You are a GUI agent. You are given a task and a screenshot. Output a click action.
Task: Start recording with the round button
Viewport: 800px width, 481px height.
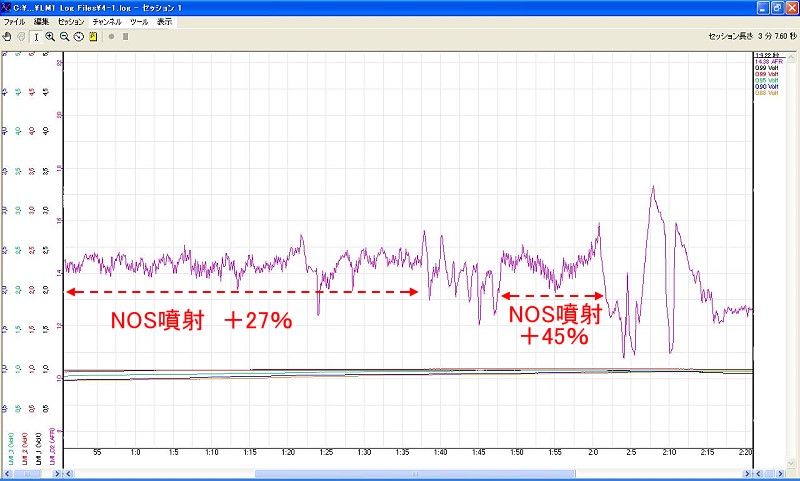111,37
